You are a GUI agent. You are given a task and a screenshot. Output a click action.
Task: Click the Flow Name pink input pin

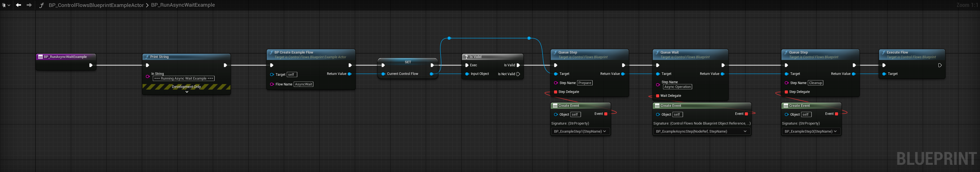point(272,85)
